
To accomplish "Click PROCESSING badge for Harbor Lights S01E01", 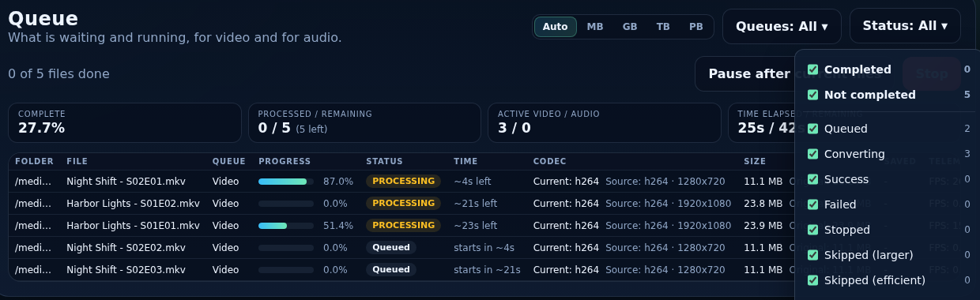I will click(403, 226).
